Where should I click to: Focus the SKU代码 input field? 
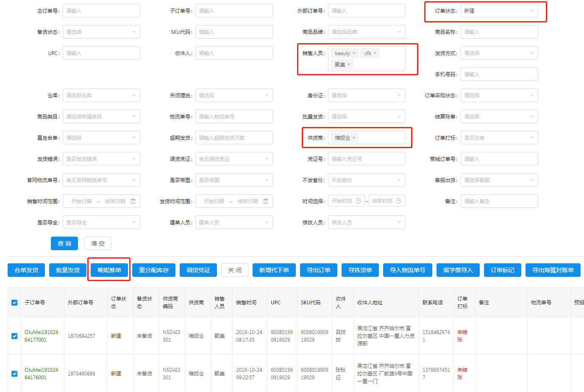pyautogui.click(x=234, y=32)
